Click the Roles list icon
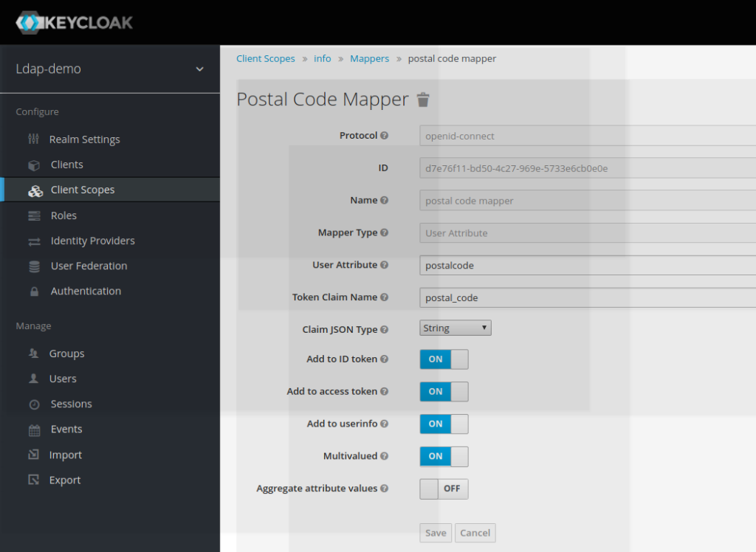 click(34, 215)
